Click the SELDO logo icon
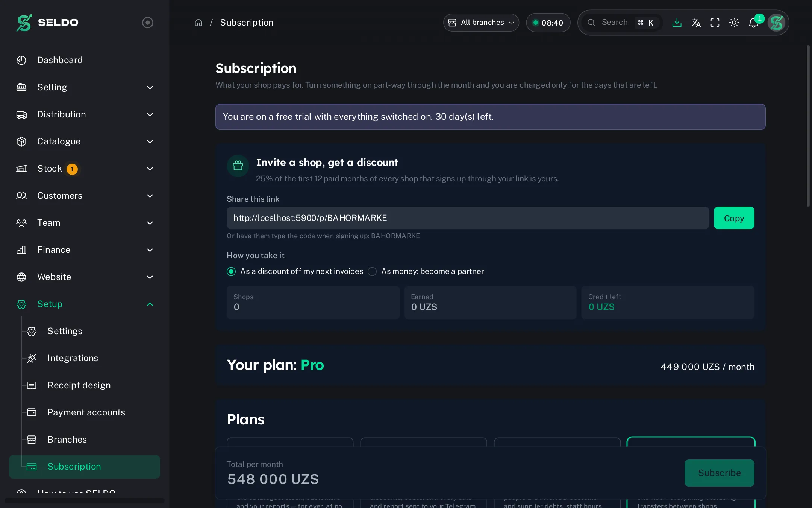Image resolution: width=812 pixels, height=508 pixels. tap(24, 23)
